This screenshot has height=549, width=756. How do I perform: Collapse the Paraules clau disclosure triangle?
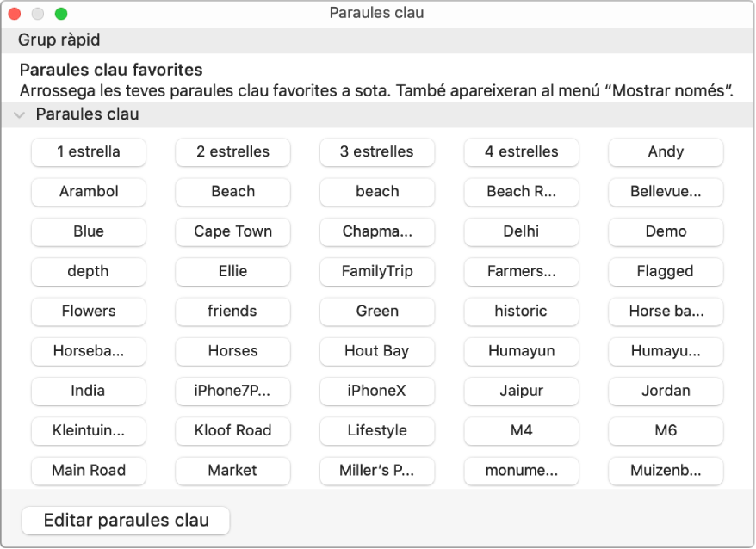(21, 114)
